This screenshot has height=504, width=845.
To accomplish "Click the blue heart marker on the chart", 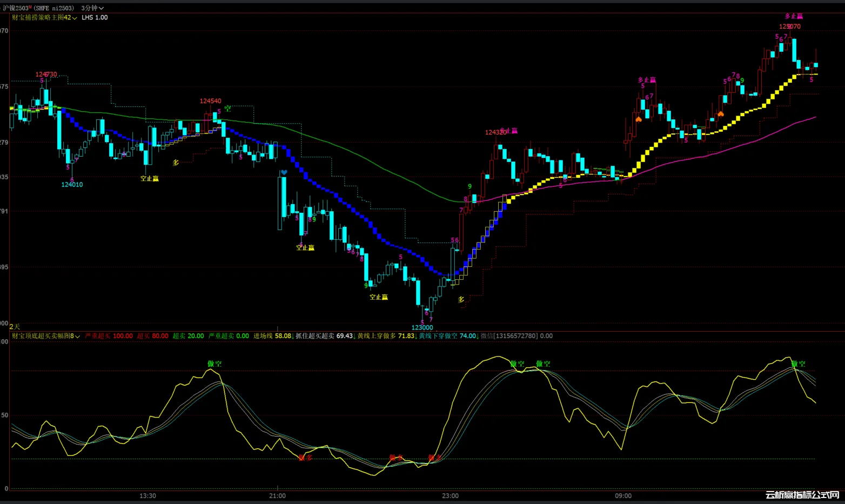I will click(x=284, y=173).
